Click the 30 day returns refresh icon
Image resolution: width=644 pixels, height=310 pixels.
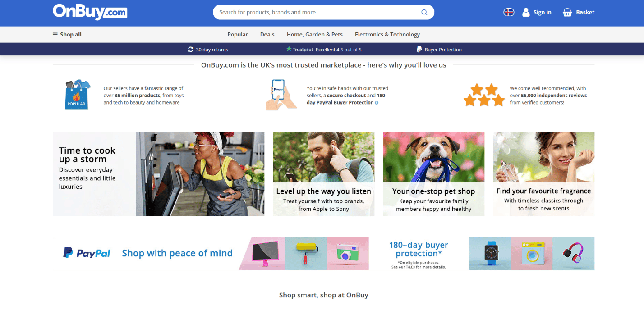coord(191,50)
